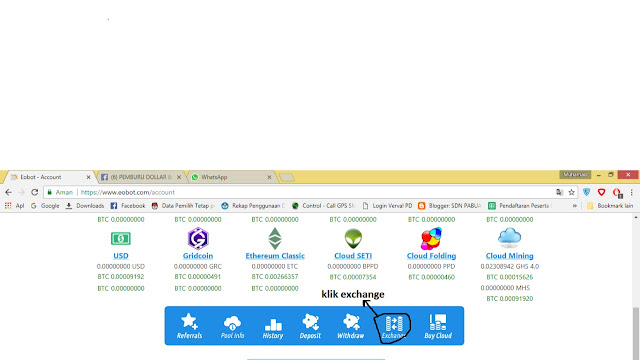The width and height of the screenshot is (640, 360).
Task: Open Data Pemilih Tetap bookmark
Action: point(183,206)
